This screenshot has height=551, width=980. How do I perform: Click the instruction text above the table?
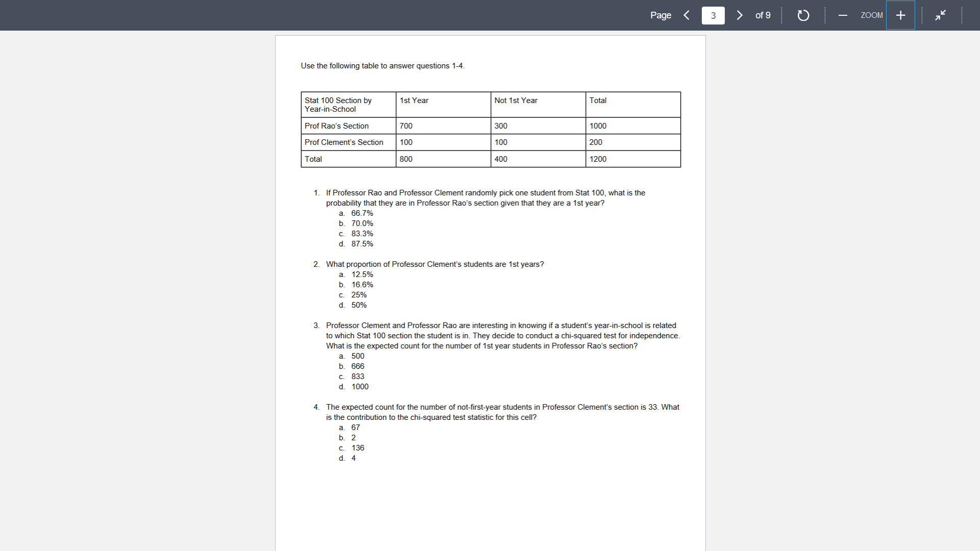click(x=382, y=65)
